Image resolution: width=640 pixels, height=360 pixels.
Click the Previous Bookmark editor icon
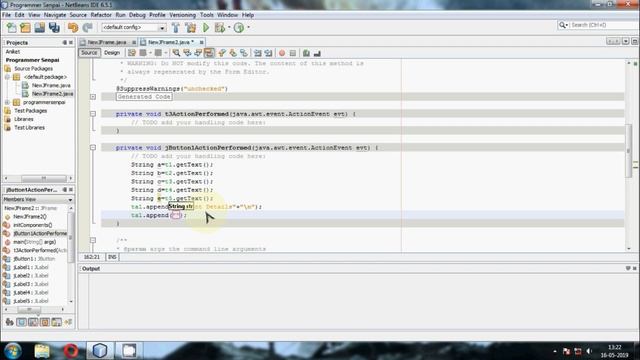coord(222,53)
